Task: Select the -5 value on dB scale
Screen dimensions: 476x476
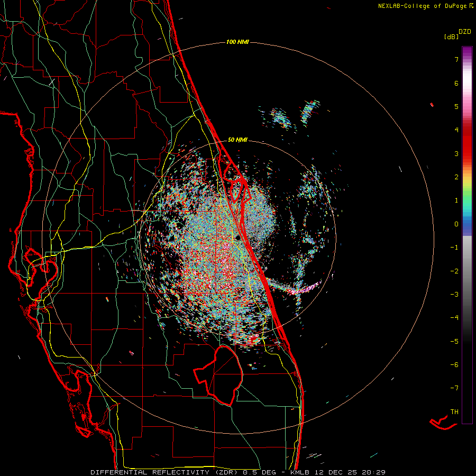Action: point(454,341)
